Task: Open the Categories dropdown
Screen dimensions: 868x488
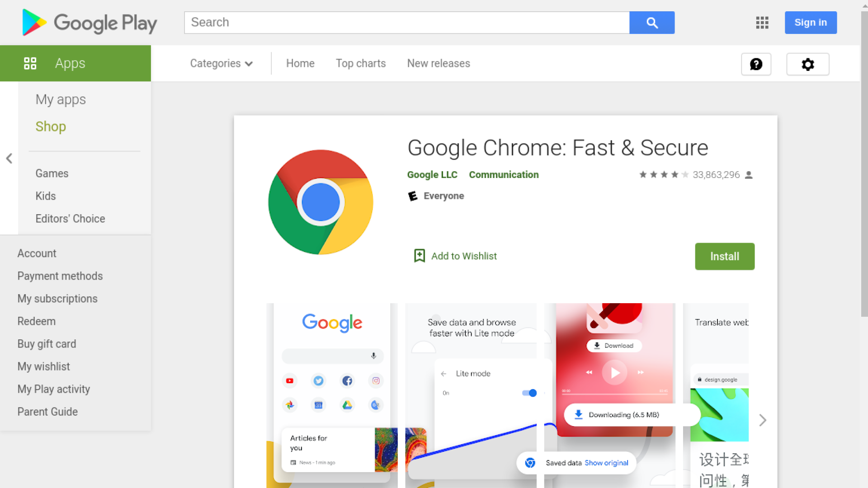Action: click(x=221, y=63)
